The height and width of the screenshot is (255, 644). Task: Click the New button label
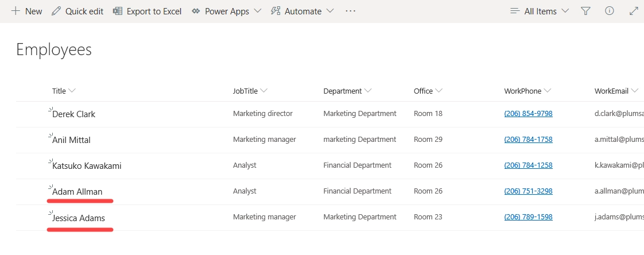pyautogui.click(x=34, y=11)
